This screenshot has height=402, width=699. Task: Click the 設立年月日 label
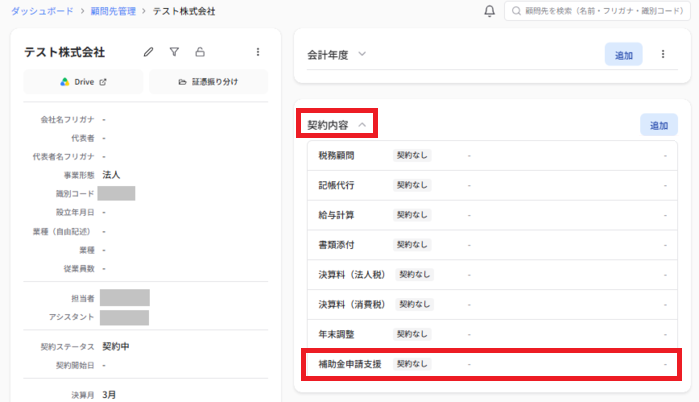click(x=75, y=212)
